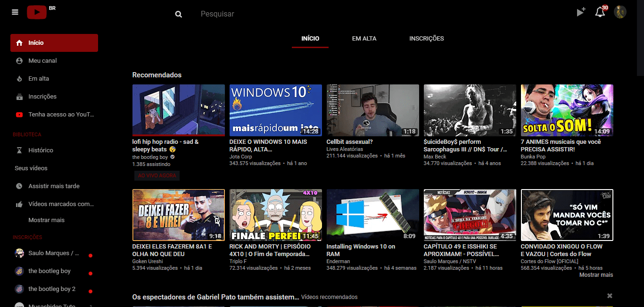644x307 pixels.
Task: Open the Max Beck channel name
Action: [435, 157]
